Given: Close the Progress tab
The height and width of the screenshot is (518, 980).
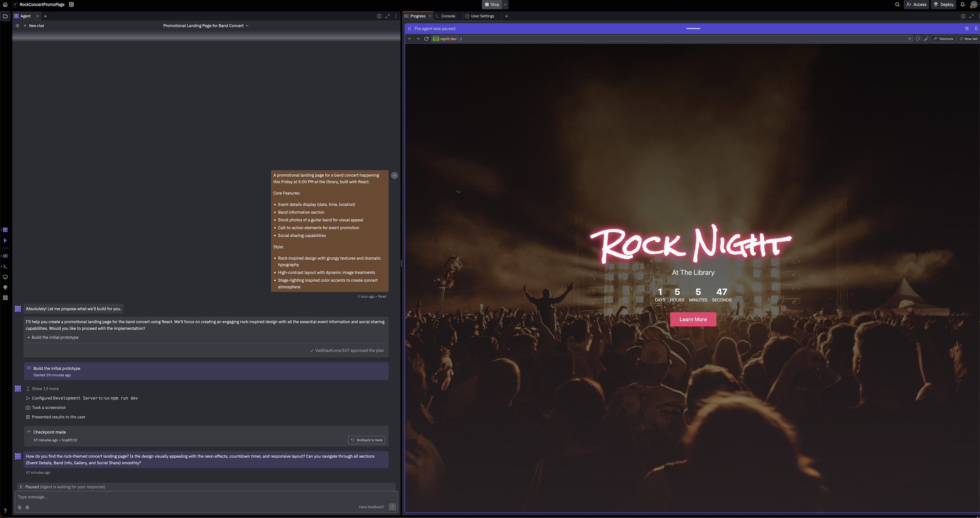Looking at the screenshot, I should coord(430,16).
